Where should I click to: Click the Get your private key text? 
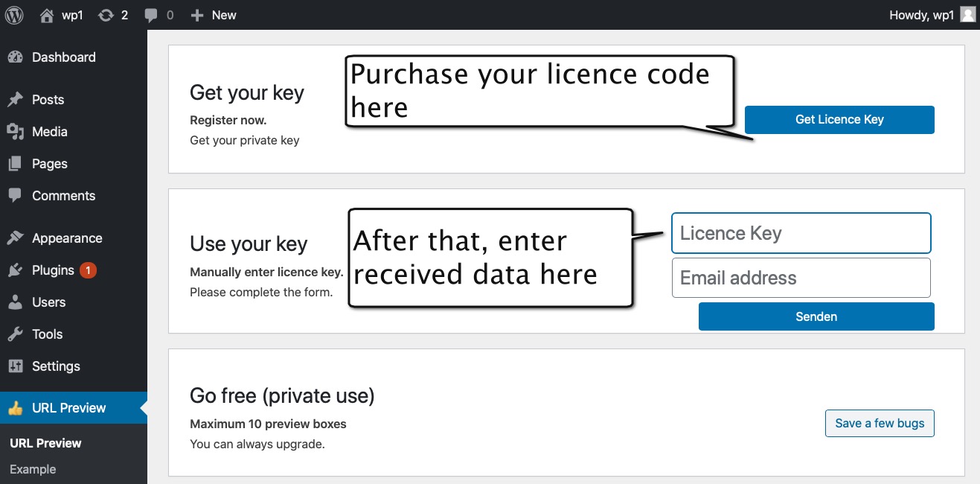click(x=245, y=140)
